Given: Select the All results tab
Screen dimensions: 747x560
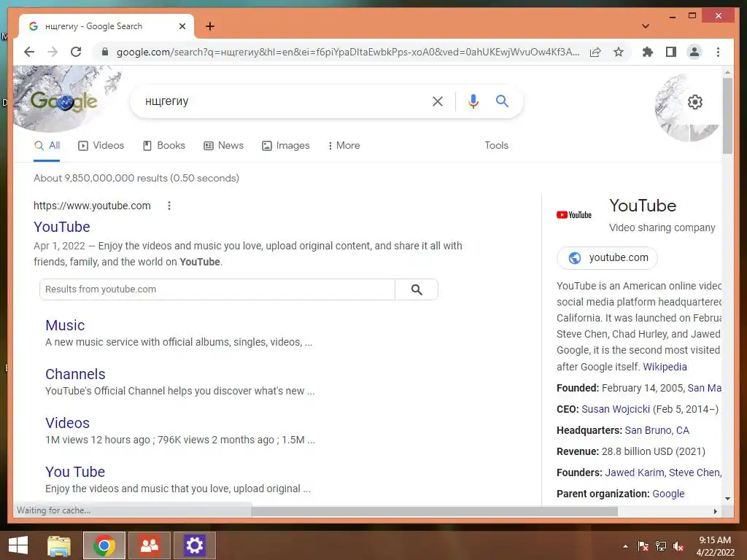Looking at the screenshot, I should point(47,146).
